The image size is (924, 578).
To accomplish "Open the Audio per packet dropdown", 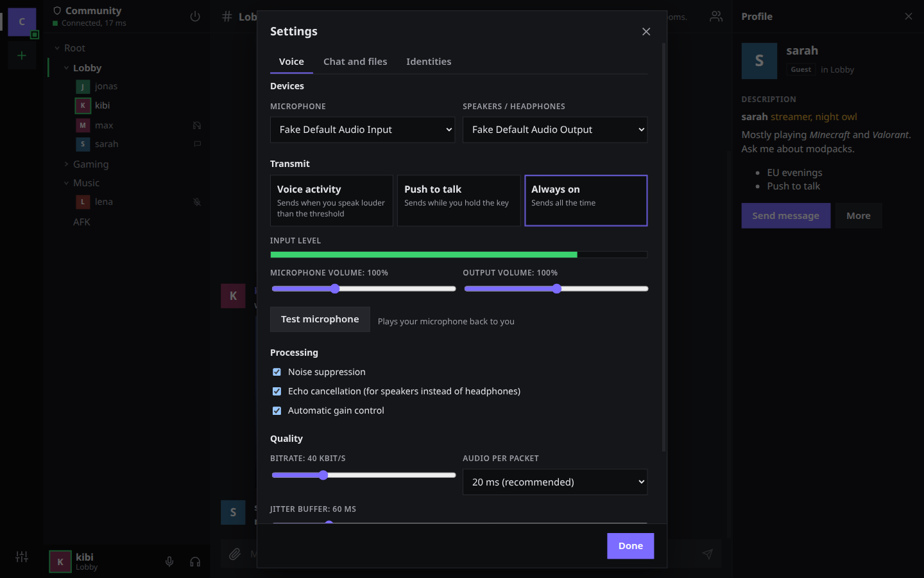I will point(555,482).
